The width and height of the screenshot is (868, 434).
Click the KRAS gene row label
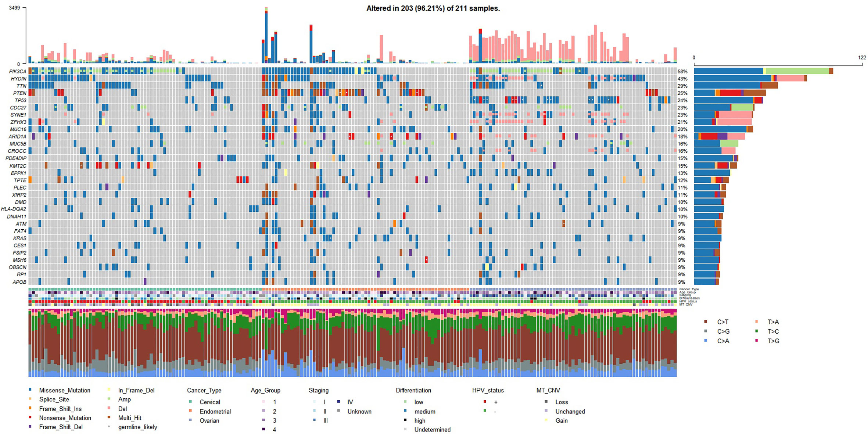click(x=20, y=238)
